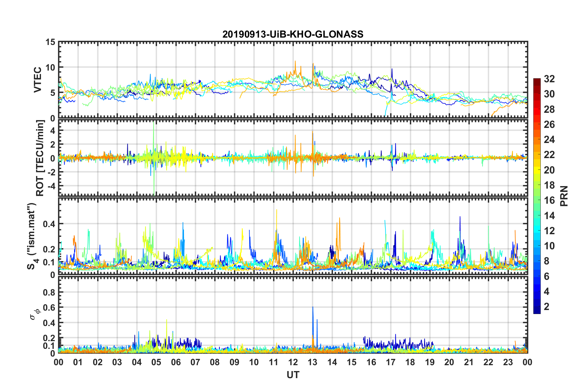Click the PRN colorbar label
Image resolution: width=586 pixels, height=392 pixels.
564,196
